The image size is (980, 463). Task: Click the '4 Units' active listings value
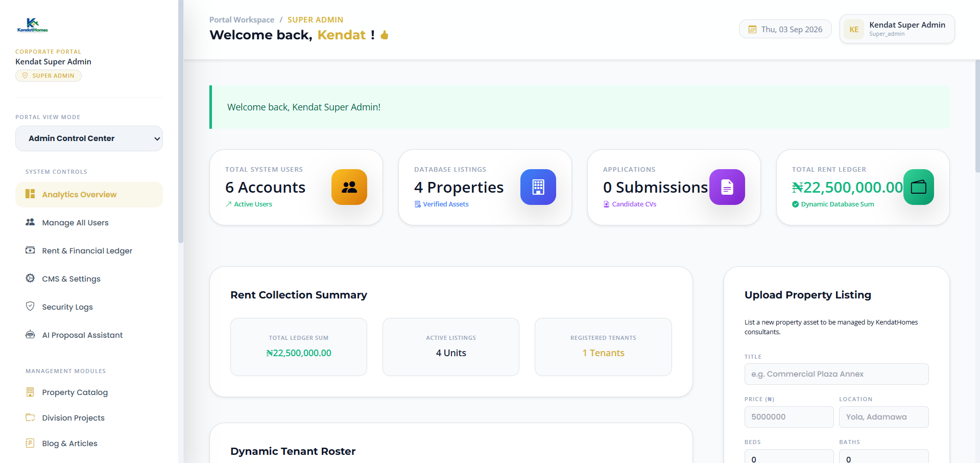451,353
